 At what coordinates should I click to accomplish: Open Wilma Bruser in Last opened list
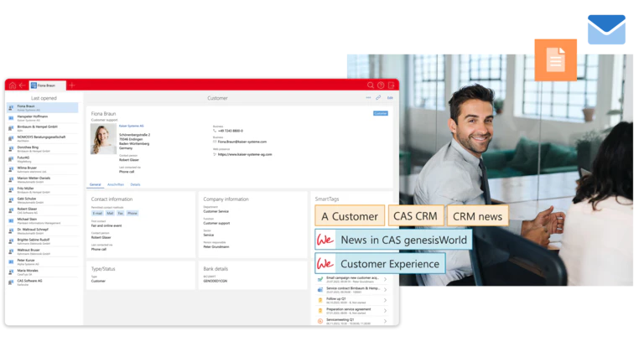42,169
